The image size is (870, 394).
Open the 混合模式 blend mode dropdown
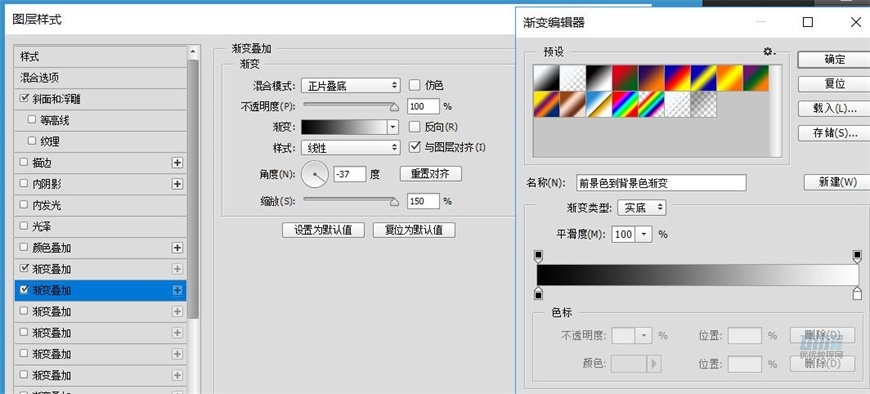pos(351,85)
